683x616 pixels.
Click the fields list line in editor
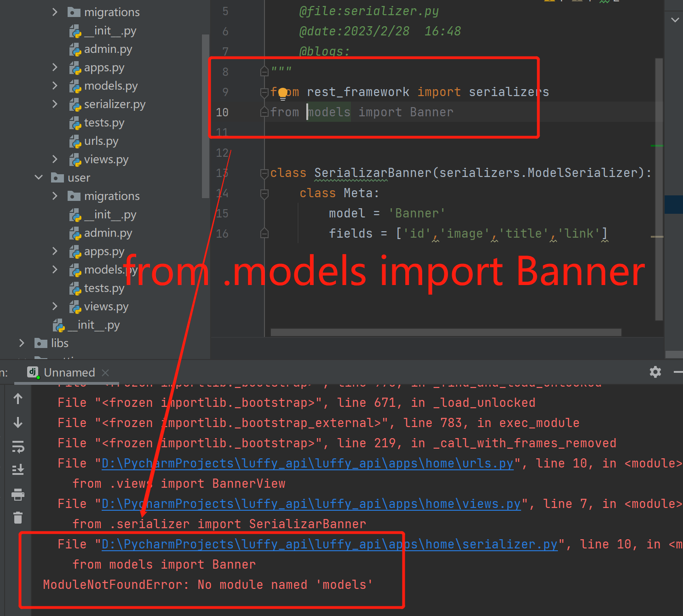[x=468, y=234]
